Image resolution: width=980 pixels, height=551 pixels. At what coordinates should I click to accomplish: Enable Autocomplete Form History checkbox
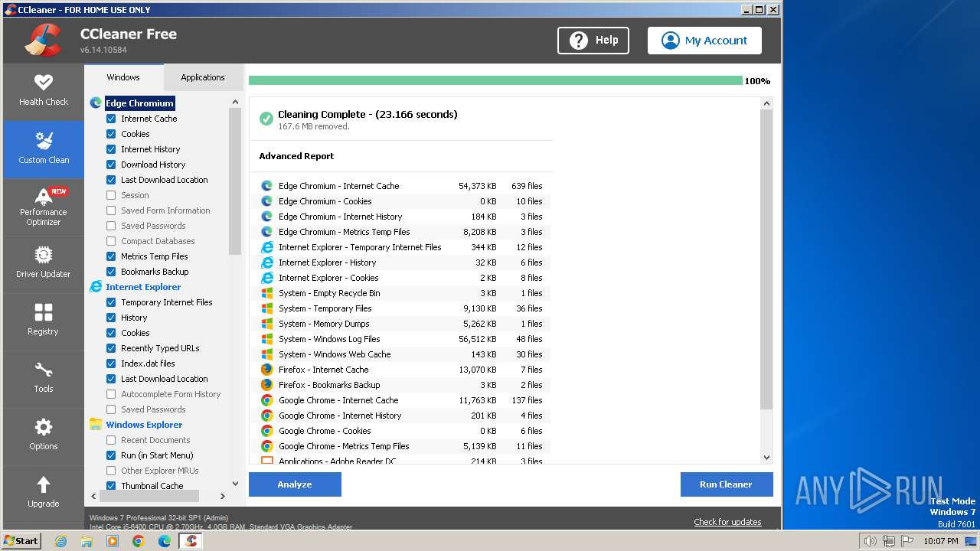pos(111,394)
